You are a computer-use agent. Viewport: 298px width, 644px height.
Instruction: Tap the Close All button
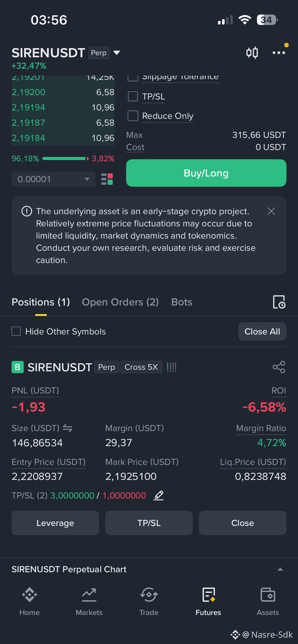262,331
